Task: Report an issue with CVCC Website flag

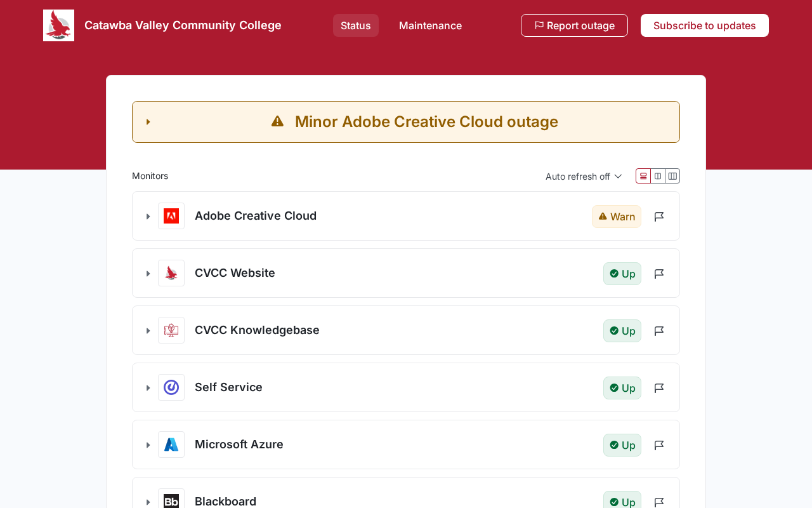Action: click(x=659, y=274)
